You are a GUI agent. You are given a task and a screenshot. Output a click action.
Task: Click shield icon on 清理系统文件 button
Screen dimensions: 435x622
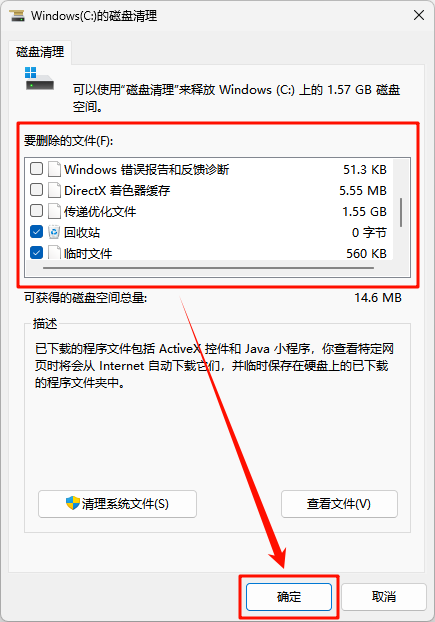[73, 503]
